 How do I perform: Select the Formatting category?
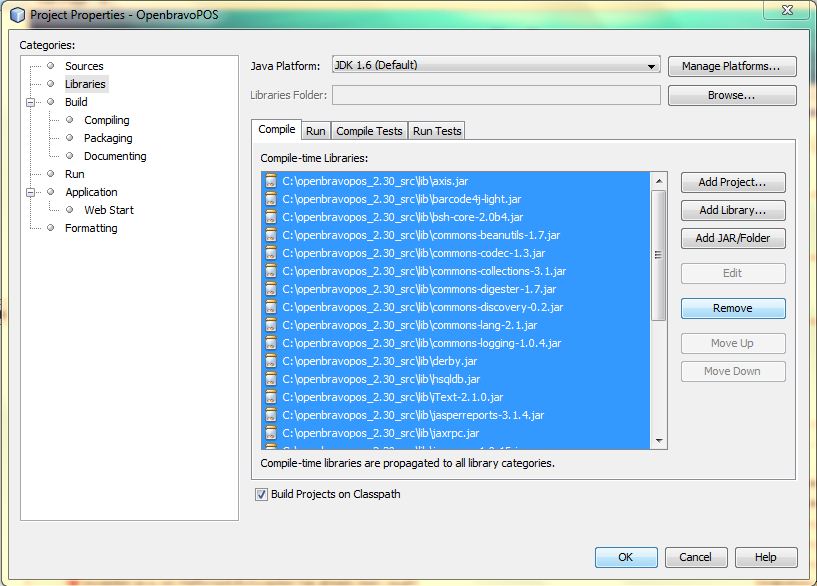[x=91, y=228]
